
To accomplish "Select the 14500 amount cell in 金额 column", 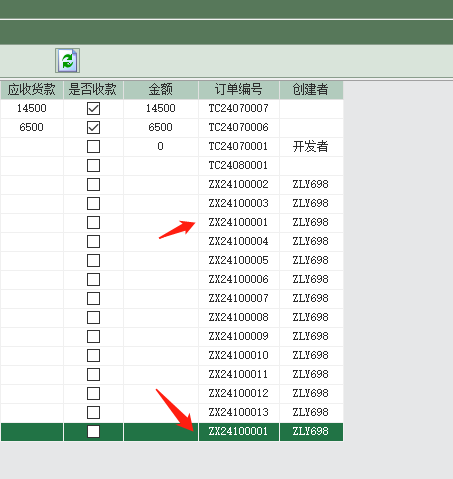I will click(x=161, y=108).
